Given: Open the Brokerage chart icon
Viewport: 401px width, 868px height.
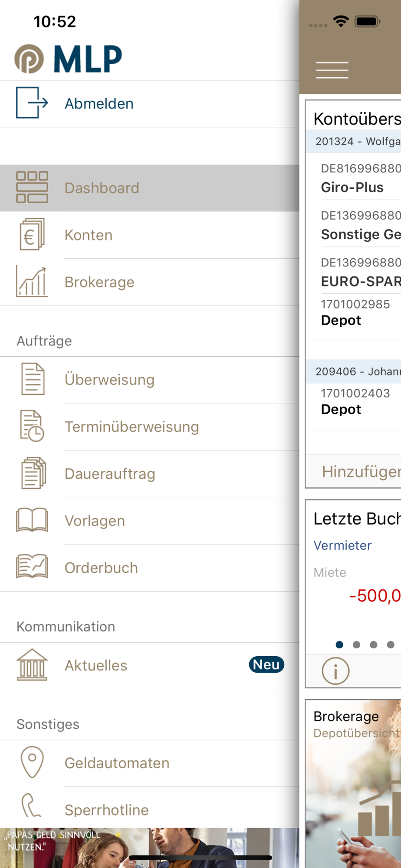Looking at the screenshot, I should pos(32,282).
